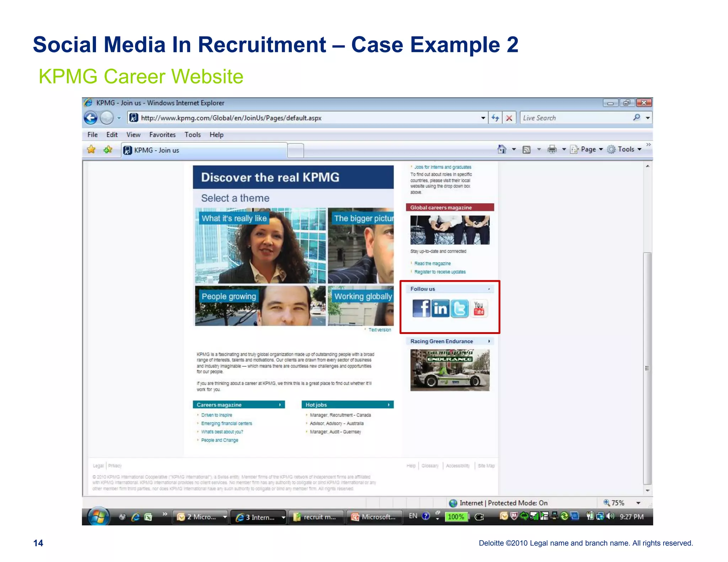Click the Hot jobs header bar

[x=348, y=405]
